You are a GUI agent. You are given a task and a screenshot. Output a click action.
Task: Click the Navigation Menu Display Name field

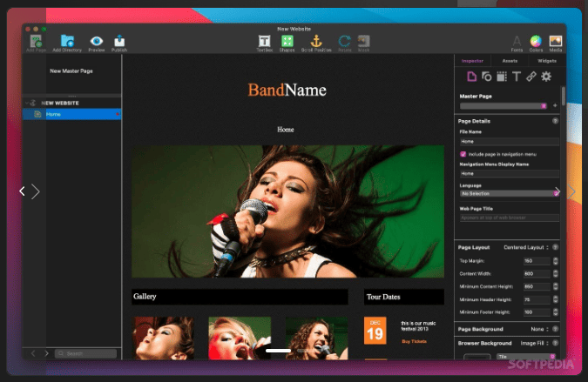pyautogui.click(x=510, y=173)
